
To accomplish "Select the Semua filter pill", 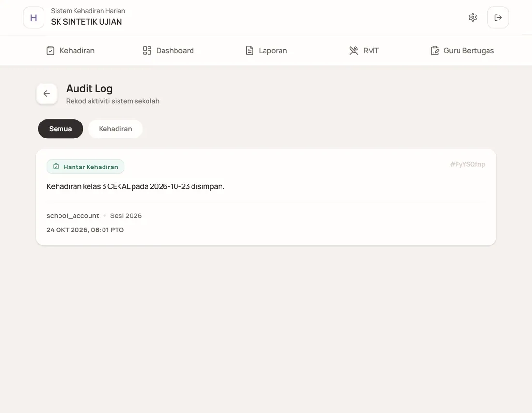I will pyautogui.click(x=60, y=129).
